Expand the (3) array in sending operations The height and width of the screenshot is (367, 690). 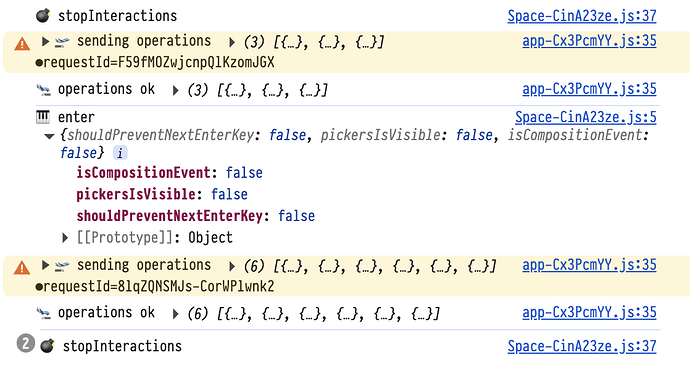point(231,43)
